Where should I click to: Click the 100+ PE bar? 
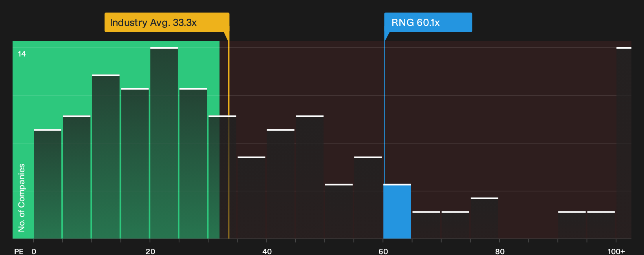tap(624, 143)
